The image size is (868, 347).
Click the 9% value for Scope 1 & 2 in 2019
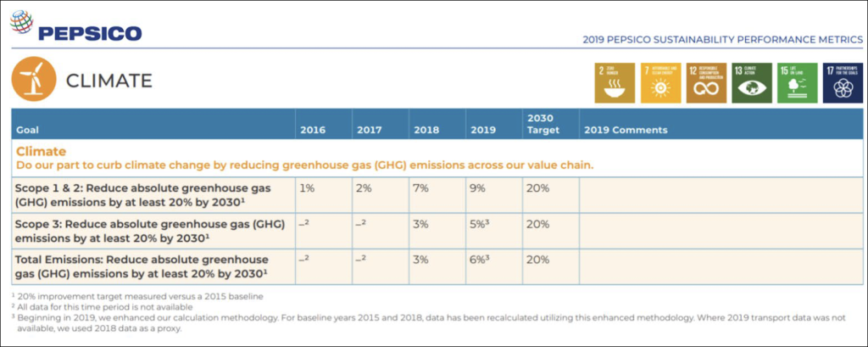click(476, 187)
